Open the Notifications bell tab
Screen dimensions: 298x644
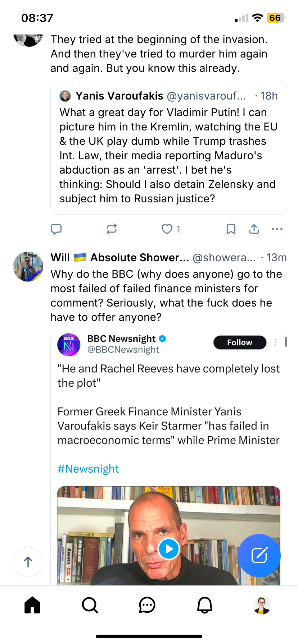[x=205, y=605]
